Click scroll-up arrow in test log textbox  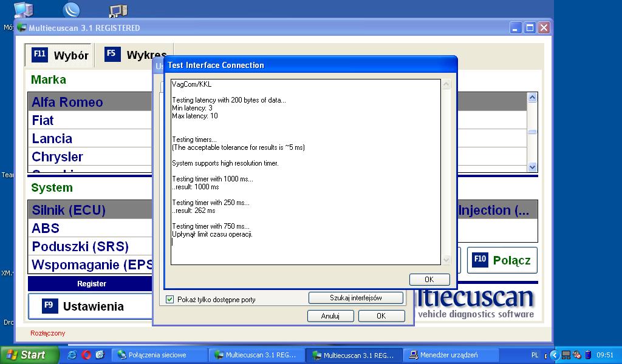coord(446,84)
